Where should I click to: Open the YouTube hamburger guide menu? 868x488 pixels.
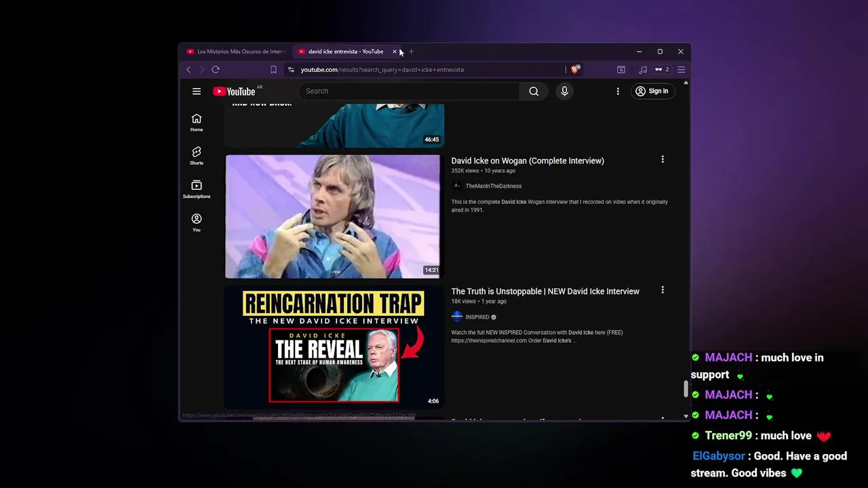coord(197,91)
